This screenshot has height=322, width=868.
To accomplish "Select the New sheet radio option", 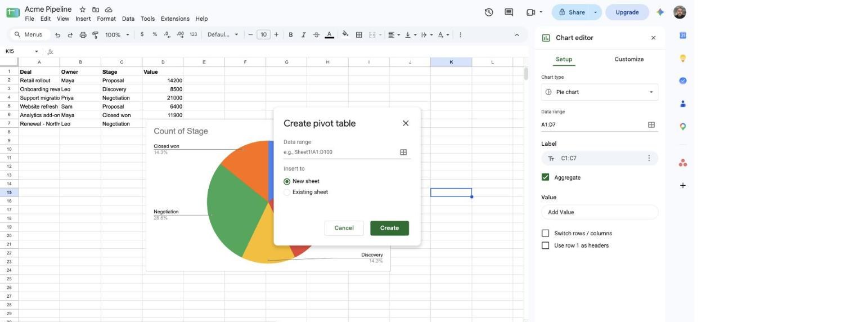I will coord(287,181).
